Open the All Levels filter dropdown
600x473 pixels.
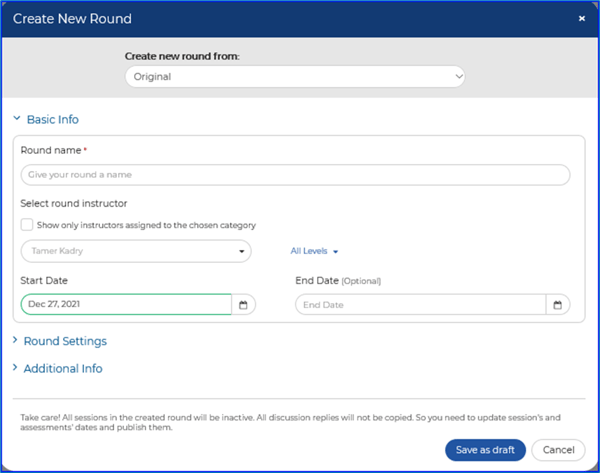pos(314,251)
